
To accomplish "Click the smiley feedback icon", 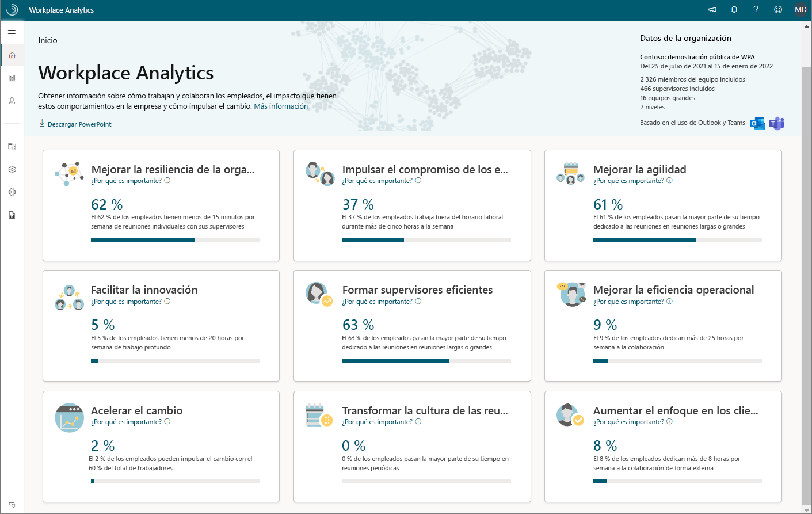I will click(x=778, y=10).
